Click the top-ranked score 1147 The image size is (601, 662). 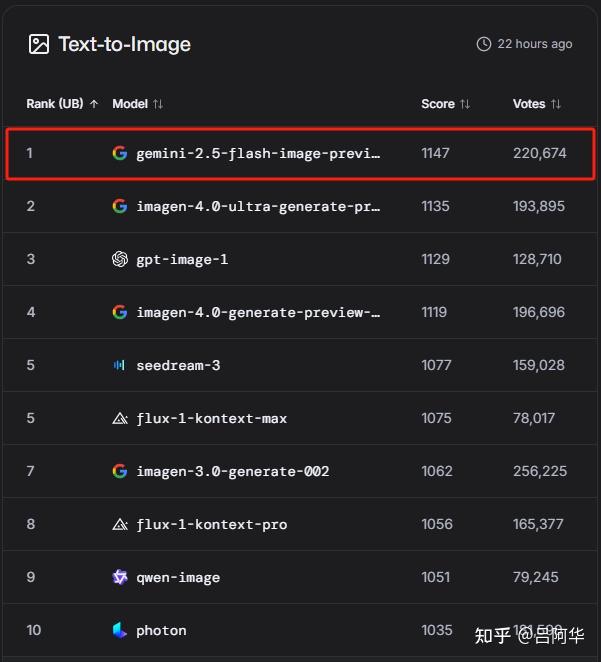click(435, 153)
